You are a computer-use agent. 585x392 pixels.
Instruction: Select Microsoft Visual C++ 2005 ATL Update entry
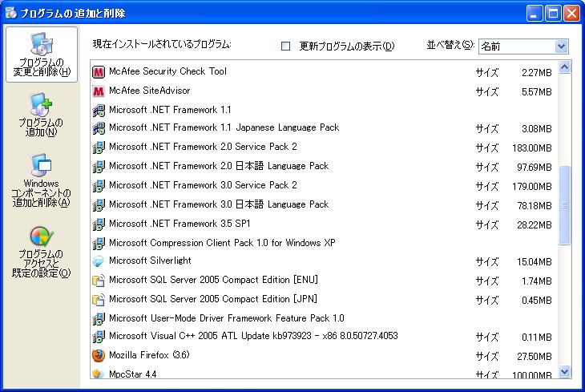(324, 337)
